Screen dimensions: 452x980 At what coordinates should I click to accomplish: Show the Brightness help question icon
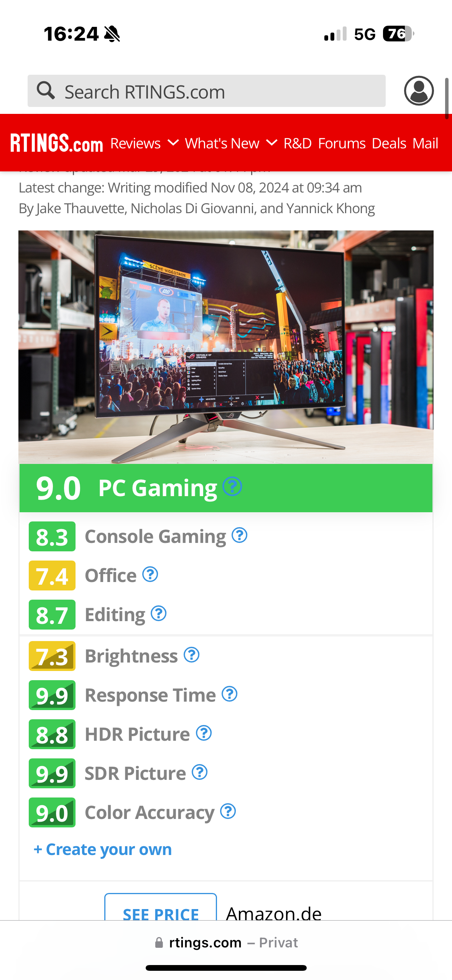[x=192, y=655]
